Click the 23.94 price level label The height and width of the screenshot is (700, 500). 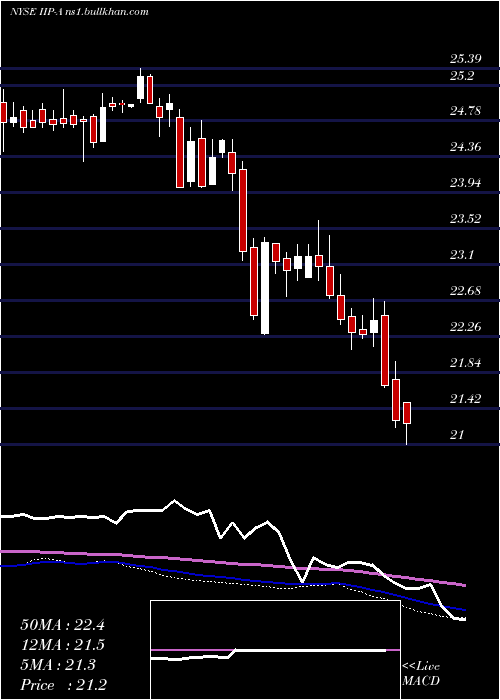coord(465,183)
